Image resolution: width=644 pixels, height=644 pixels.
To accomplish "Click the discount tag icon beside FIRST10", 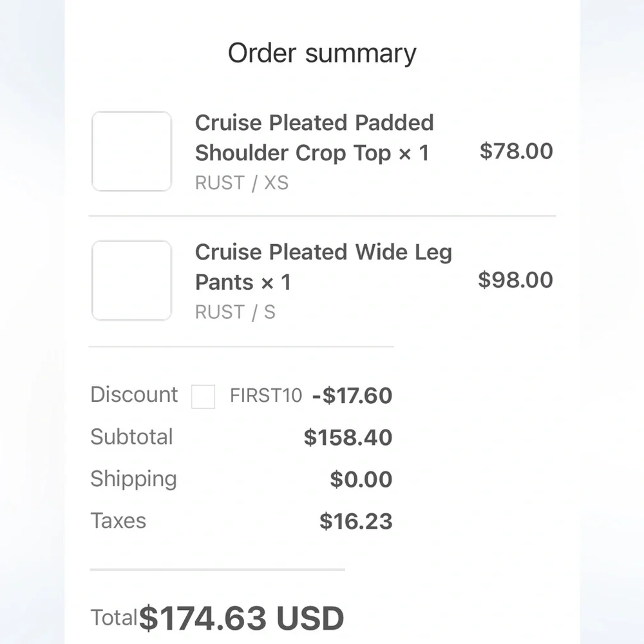I will pos(204,396).
